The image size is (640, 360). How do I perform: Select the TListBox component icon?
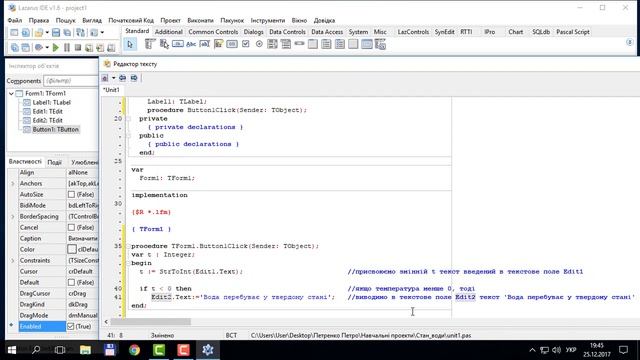click(272, 44)
